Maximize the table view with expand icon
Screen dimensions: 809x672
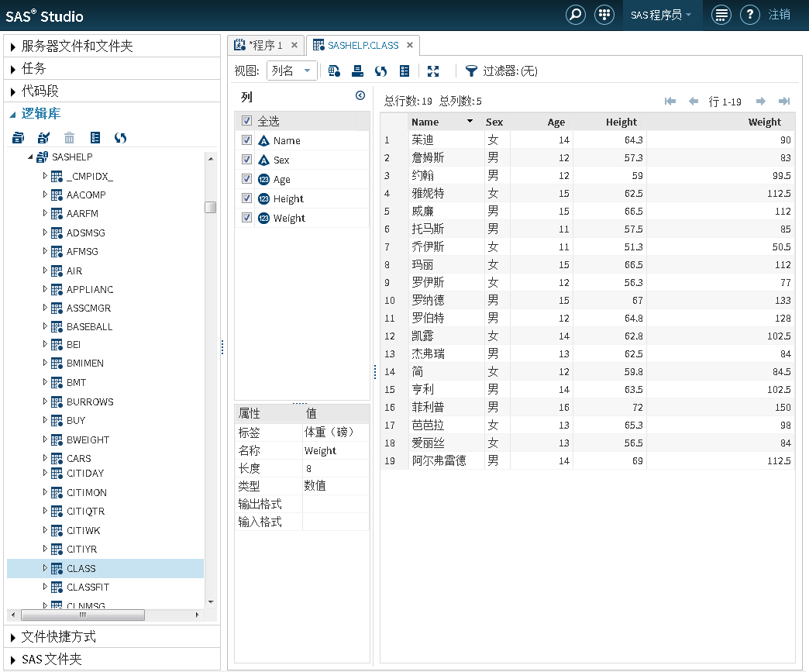(x=433, y=71)
